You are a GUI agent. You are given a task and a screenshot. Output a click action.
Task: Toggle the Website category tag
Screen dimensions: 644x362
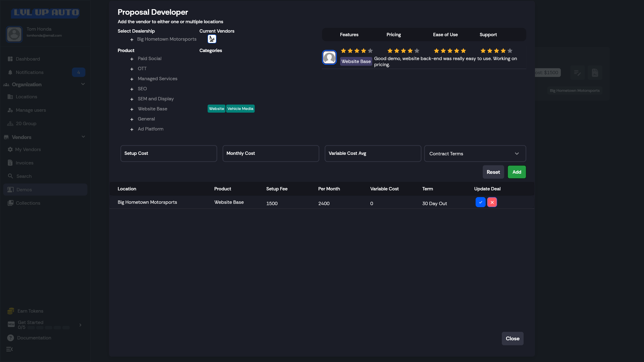(216, 109)
